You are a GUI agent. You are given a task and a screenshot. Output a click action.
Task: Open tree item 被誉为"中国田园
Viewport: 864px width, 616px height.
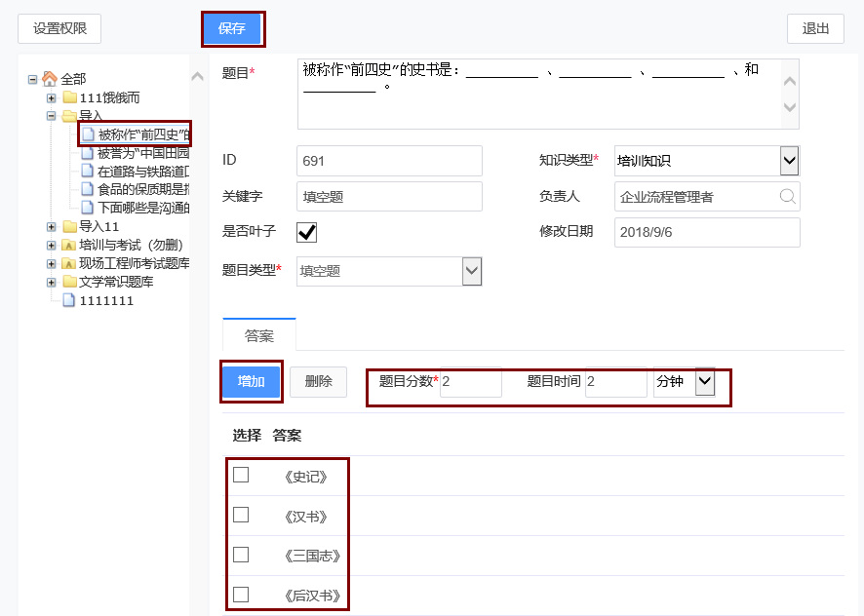tap(142, 153)
